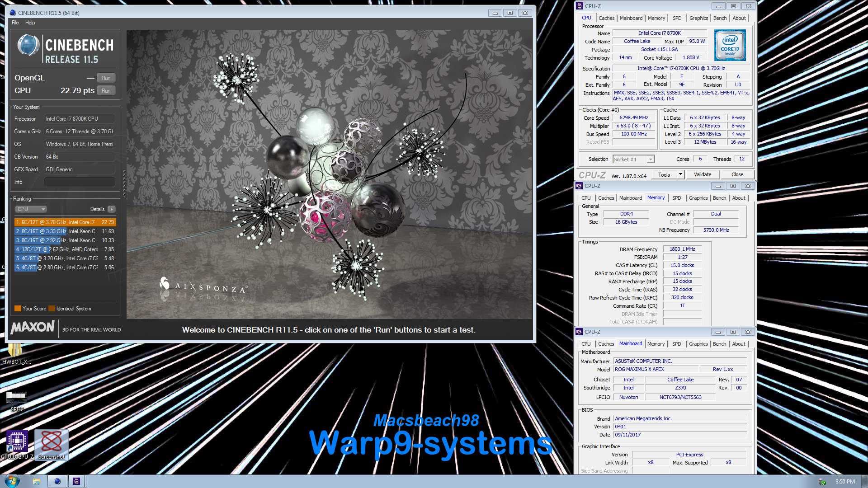The width and height of the screenshot is (868, 488).
Task: Switch to Graphics tab in top CPU-Z window
Action: point(698,18)
